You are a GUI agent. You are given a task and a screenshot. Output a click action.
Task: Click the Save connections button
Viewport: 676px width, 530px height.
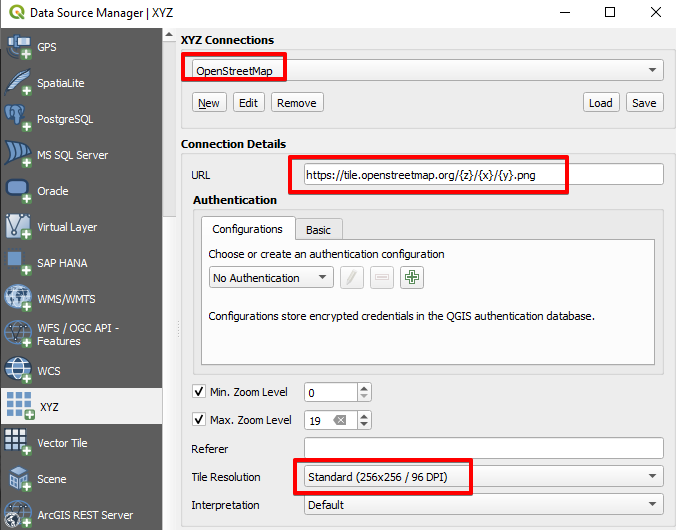(x=645, y=103)
